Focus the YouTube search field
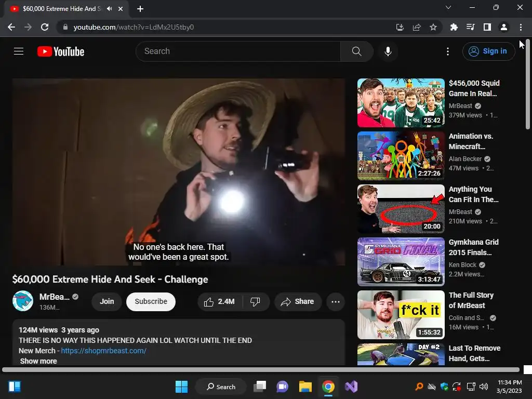The height and width of the screenshot is (399, 532). [x=238, y=51]
